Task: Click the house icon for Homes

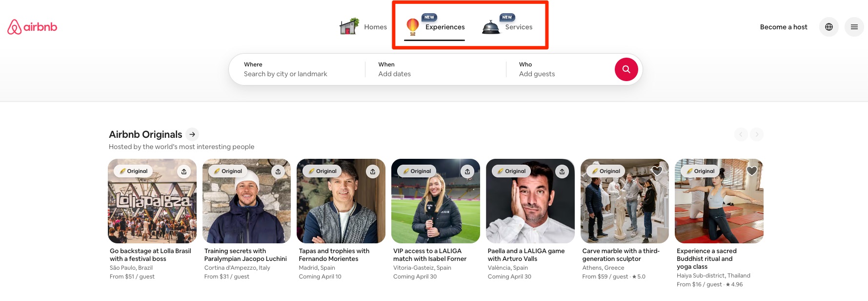Action: click(349, 26)
